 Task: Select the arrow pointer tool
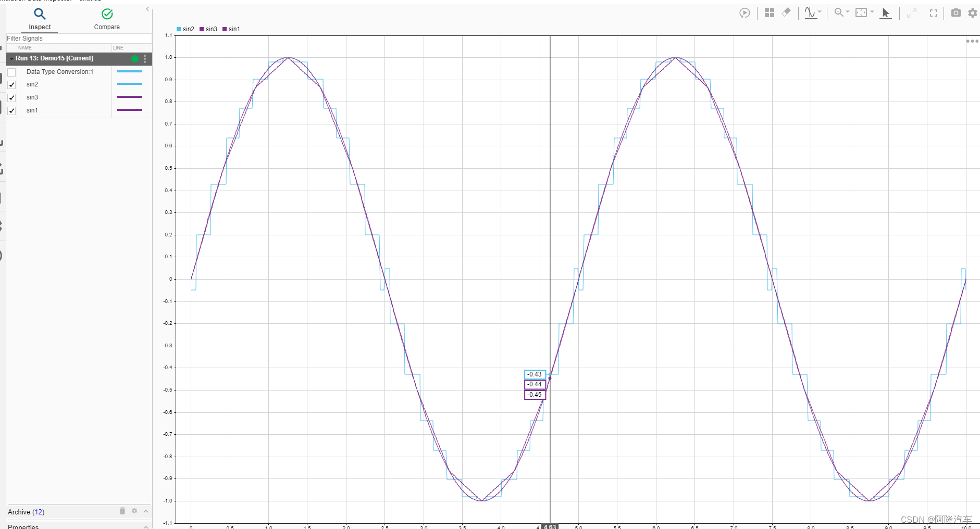pos(885,13)
